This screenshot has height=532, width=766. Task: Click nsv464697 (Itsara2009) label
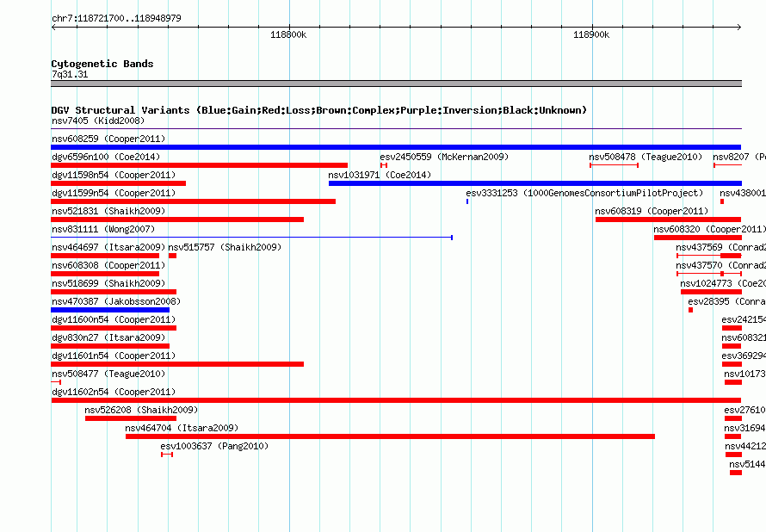(x=108, y=247)
